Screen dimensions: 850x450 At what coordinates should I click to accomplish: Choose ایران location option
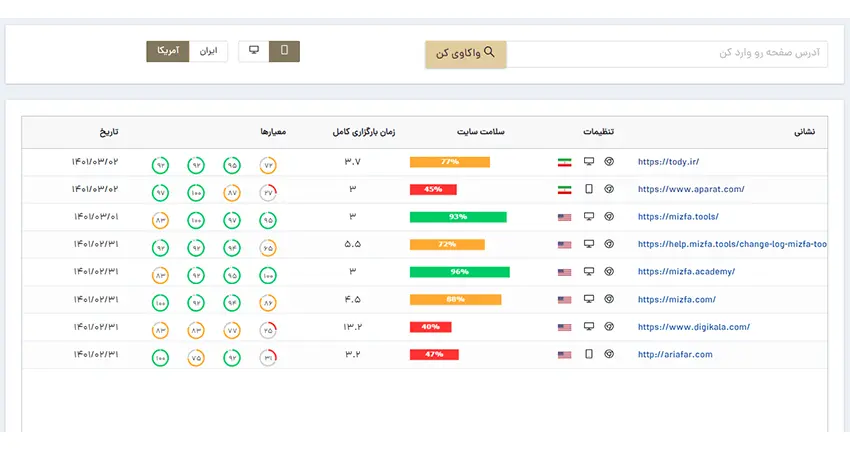208,51
